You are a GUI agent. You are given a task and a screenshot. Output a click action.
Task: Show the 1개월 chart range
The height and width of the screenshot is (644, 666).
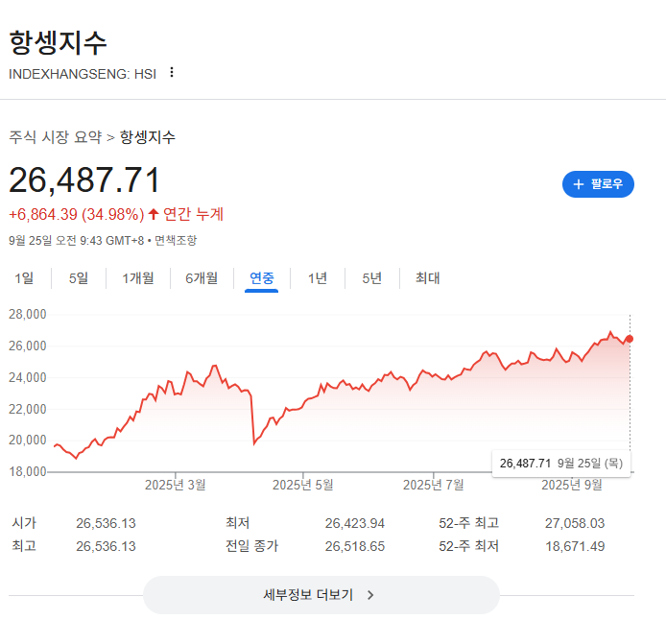click(138, 278)
